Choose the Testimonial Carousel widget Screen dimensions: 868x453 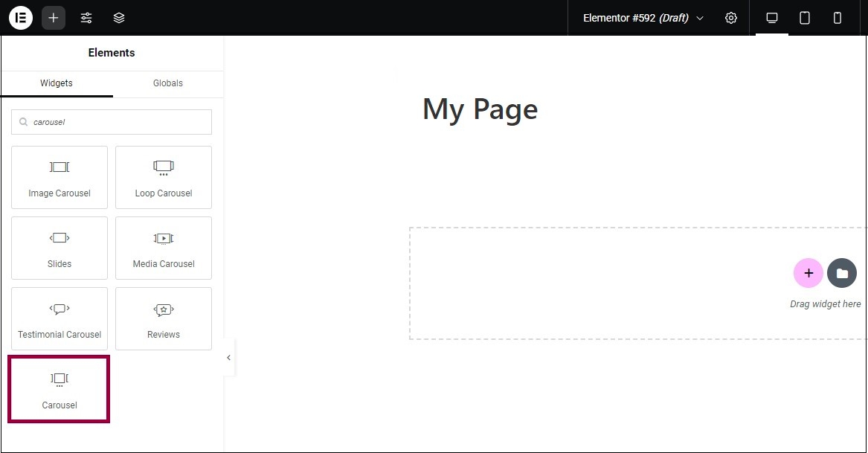pyautogui.click(x=60, y=318)
